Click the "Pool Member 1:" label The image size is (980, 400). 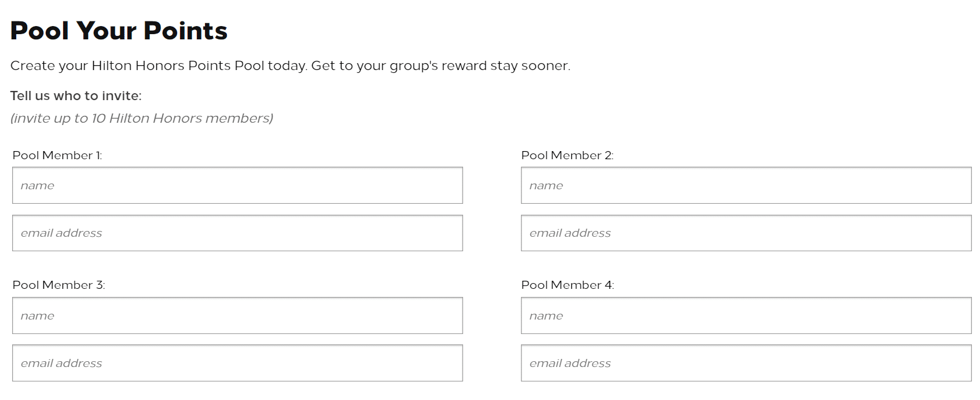tap(57, 156)
